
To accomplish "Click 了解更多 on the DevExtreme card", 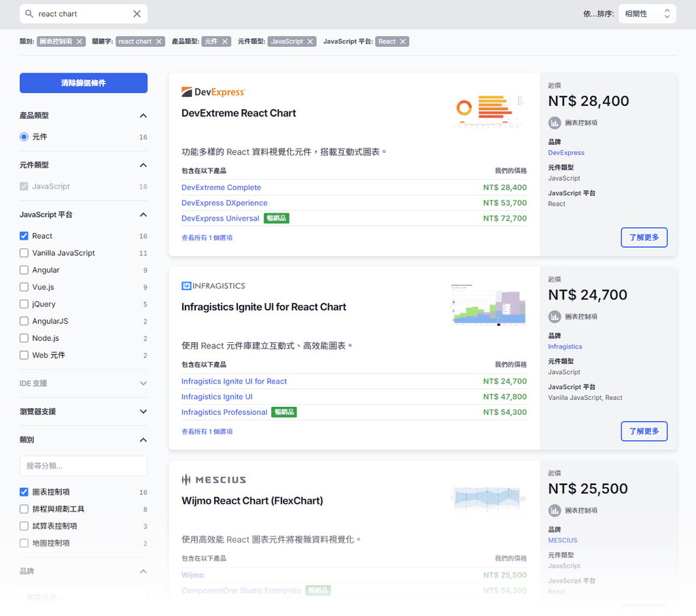I will (644, 237).
